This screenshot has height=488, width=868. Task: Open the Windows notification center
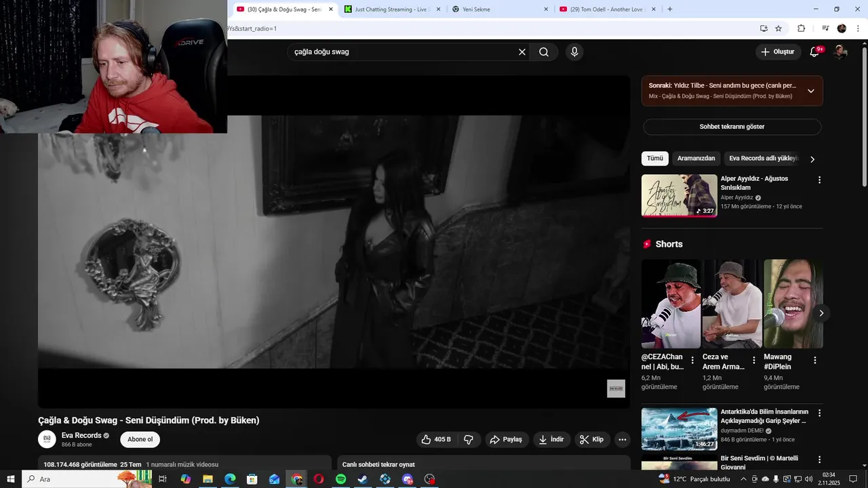(x=853, y=479)
